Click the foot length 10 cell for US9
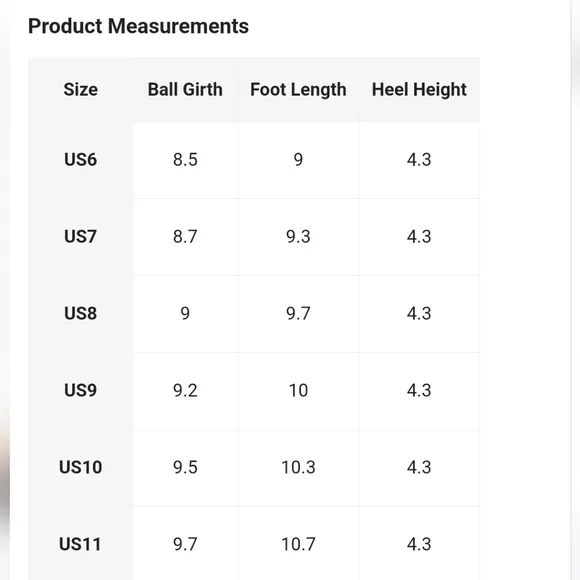Screen dimensions: 580x580 (298, 391)
